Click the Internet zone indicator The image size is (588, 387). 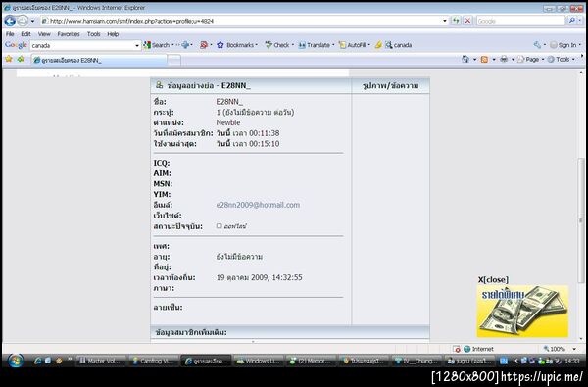(479, 349)
